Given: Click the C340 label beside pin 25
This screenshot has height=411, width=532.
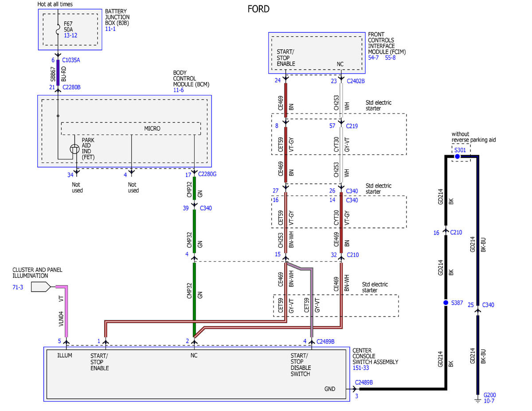Looking at the screenshot, I should pyautogui.click(x=489, y=305).
